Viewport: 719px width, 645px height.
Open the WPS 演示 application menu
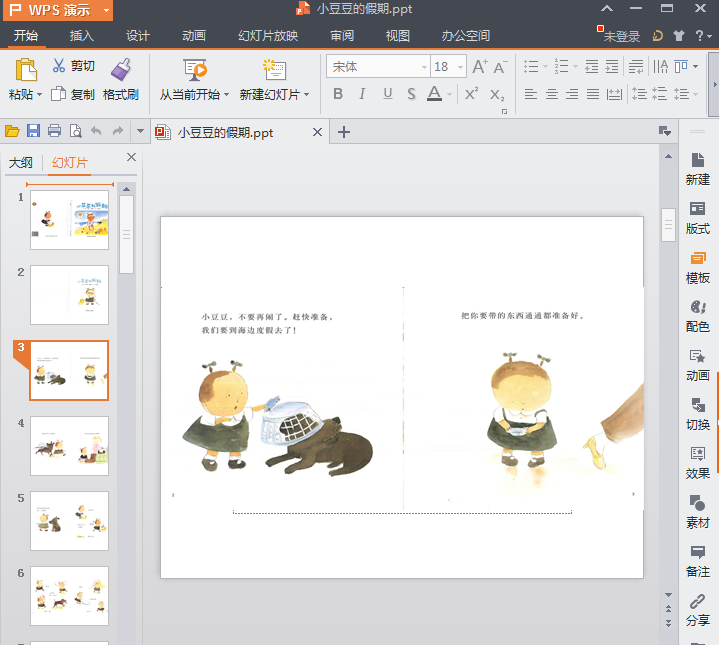click(x=58, y=10)
